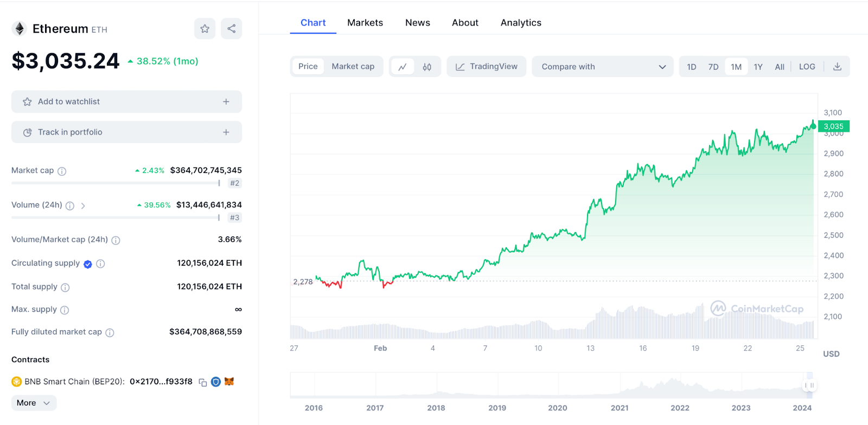
Task: Copy the BNB Smart Chain contract address
Action: [x=203, y=382]
